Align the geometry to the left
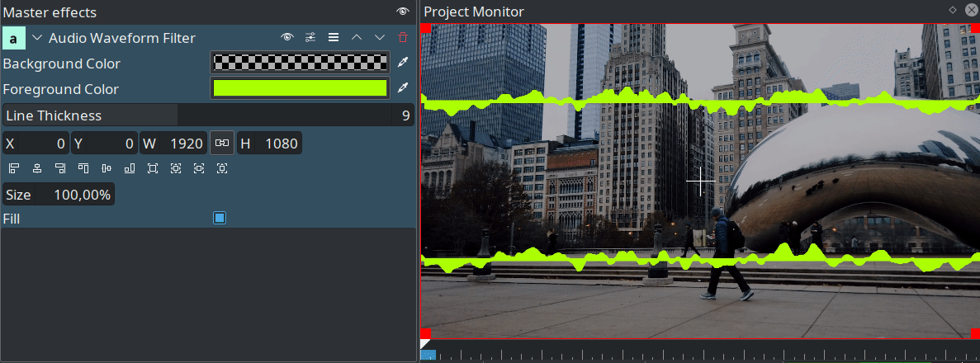The width and height of the screenshot is (980, 363). [14, 168]
